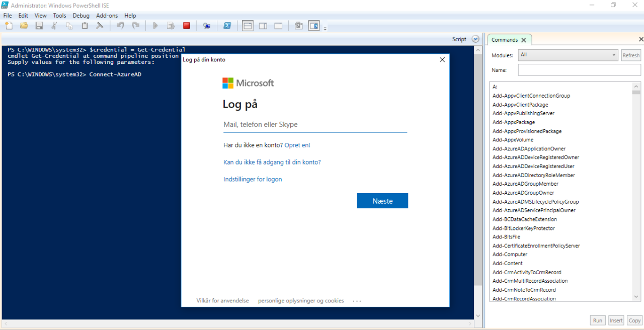The image size is (644, 330).
Task: Click the three-dot more options in footer
Action: 357,301
